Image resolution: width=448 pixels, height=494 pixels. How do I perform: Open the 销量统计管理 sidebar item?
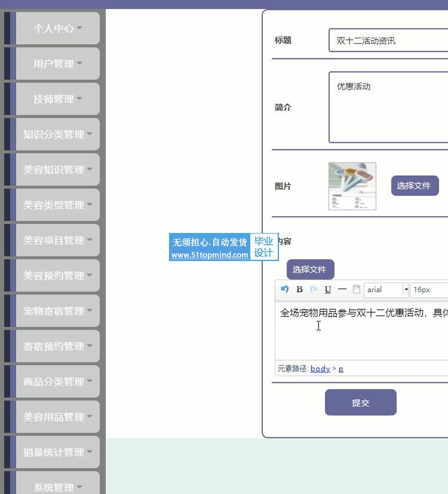click(x=58, y=452)
